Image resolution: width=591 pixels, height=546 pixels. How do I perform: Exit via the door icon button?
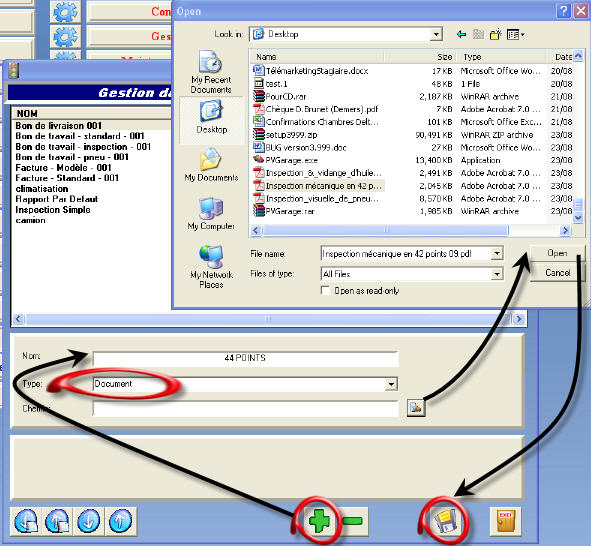pos(505,521)
